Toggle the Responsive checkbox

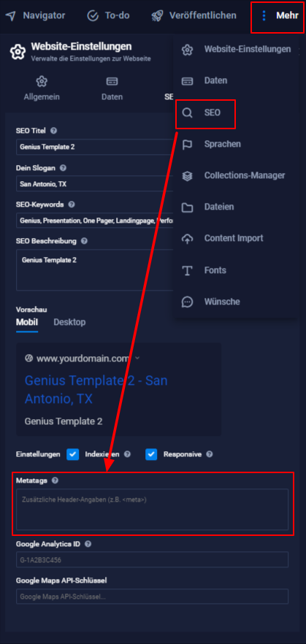coord(151,454)
